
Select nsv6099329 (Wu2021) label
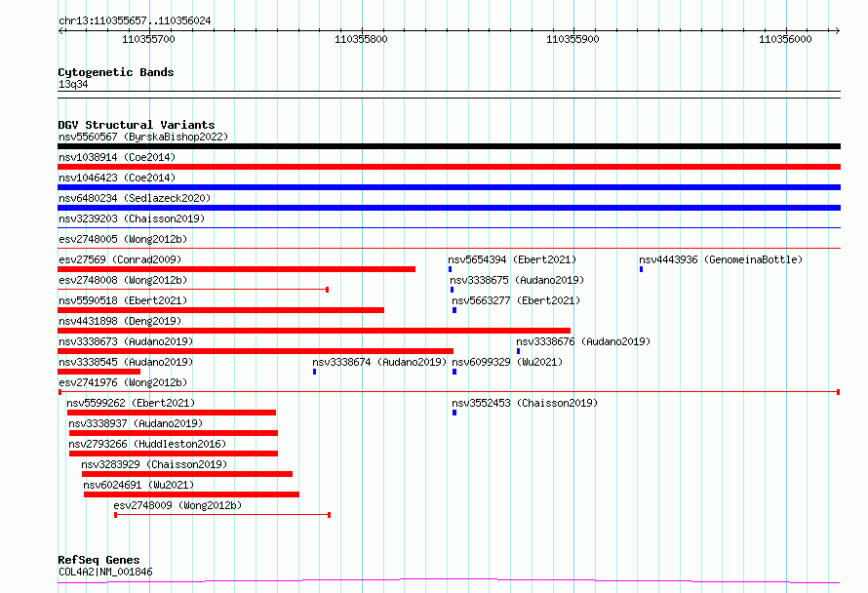(507, 362)
